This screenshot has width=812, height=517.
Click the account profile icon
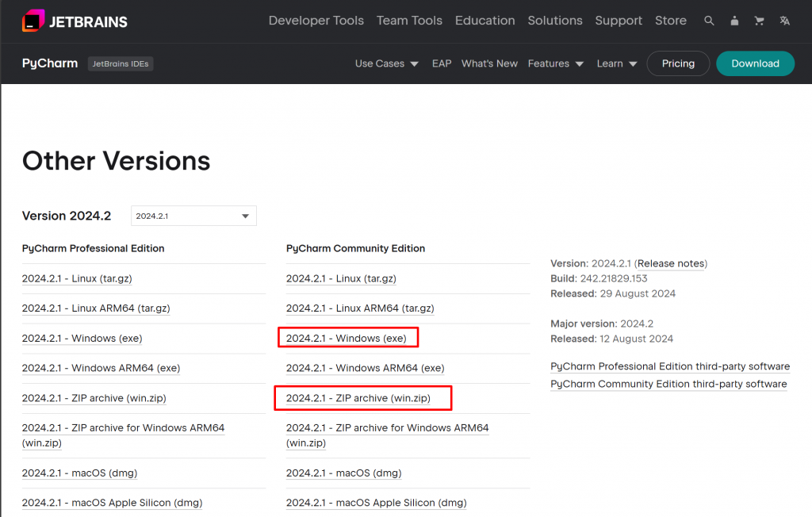coord(734,21)
